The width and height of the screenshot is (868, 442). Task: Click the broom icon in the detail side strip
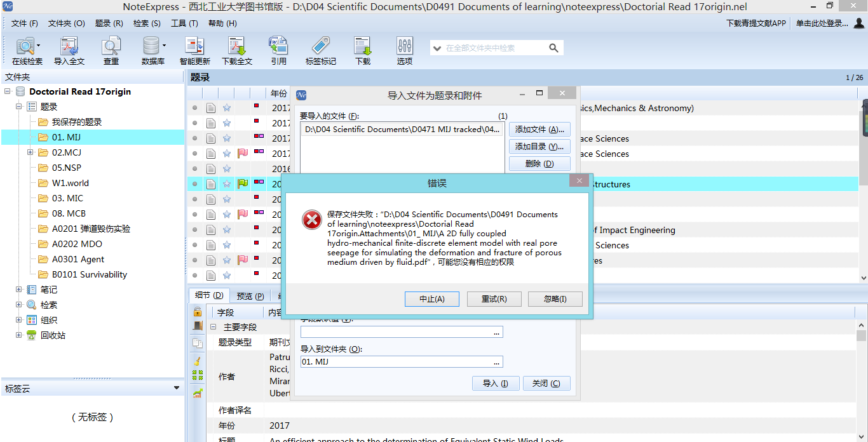(198, 360)
